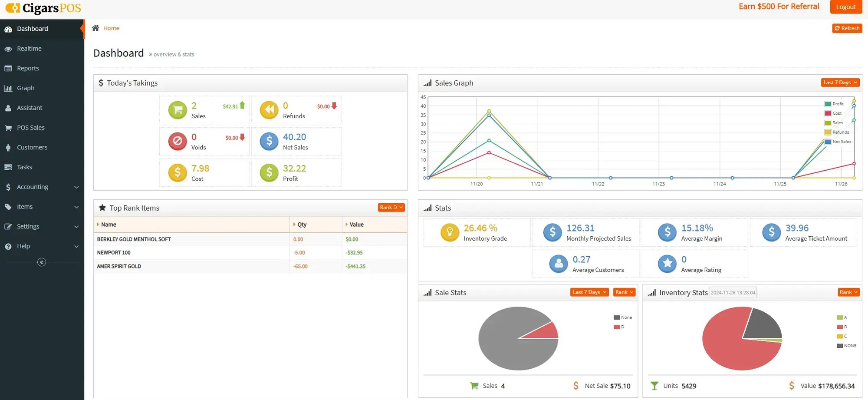
Task: Click the red Voids prohibited icon
Action: pyautogui.click(x=178, y=141)
